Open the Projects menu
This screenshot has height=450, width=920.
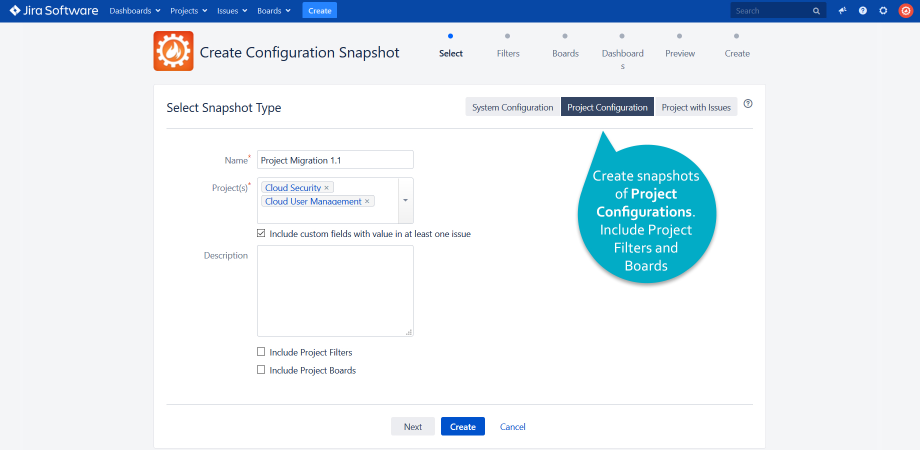188,11
